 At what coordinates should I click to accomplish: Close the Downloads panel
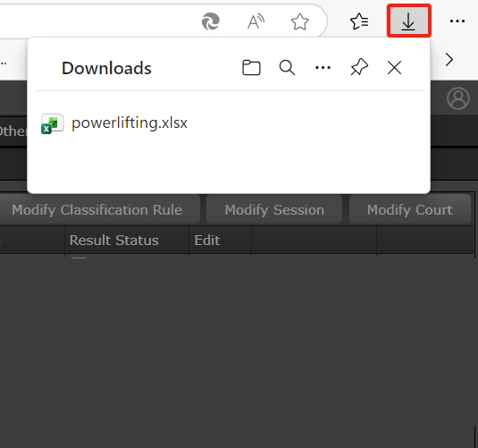(x=395, y=67)
